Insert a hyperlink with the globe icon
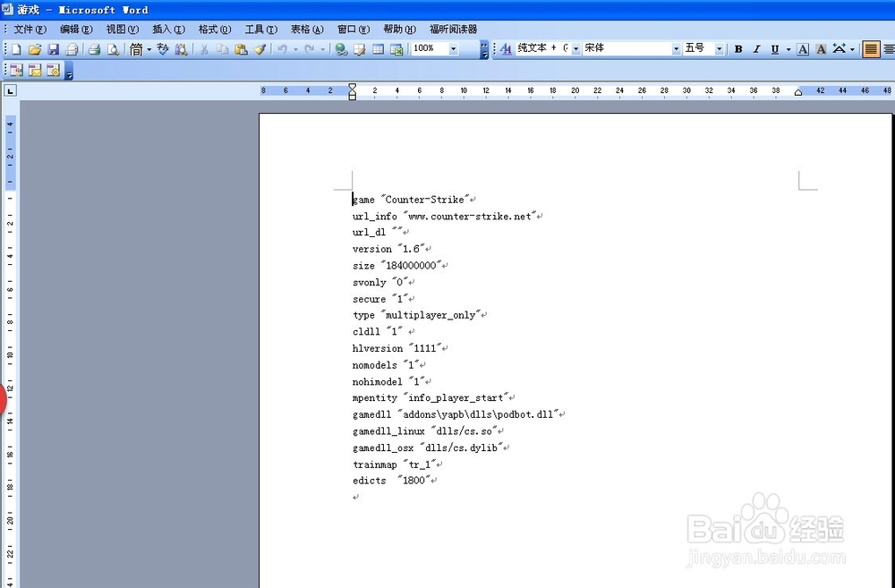This screenshot has height=588, width=895. pyautogui.click(x=341, y=49)
